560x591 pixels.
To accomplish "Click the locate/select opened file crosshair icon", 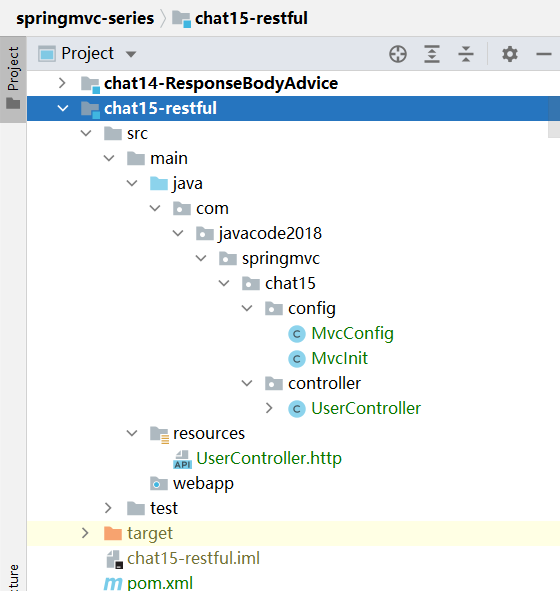I will click(x=398, y=54).
